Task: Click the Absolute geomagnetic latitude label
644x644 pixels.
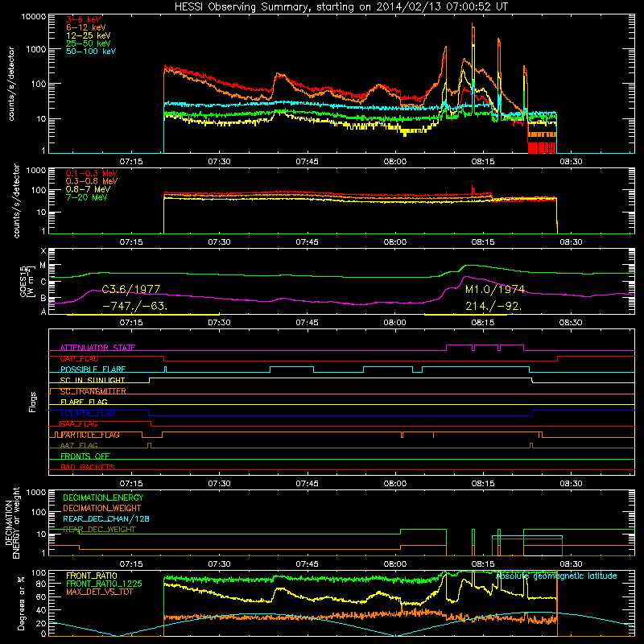Action: tap(556, 576)
